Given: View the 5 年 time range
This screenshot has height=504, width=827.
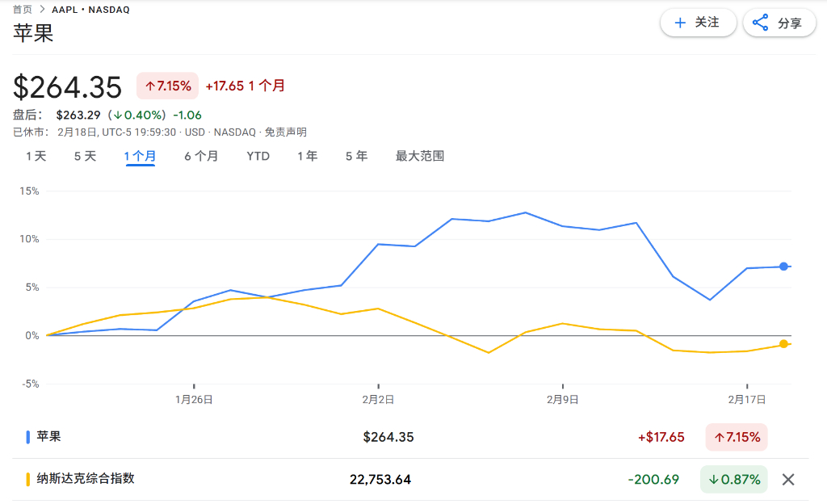Looking at the screenshot, I should coord(356,156).
